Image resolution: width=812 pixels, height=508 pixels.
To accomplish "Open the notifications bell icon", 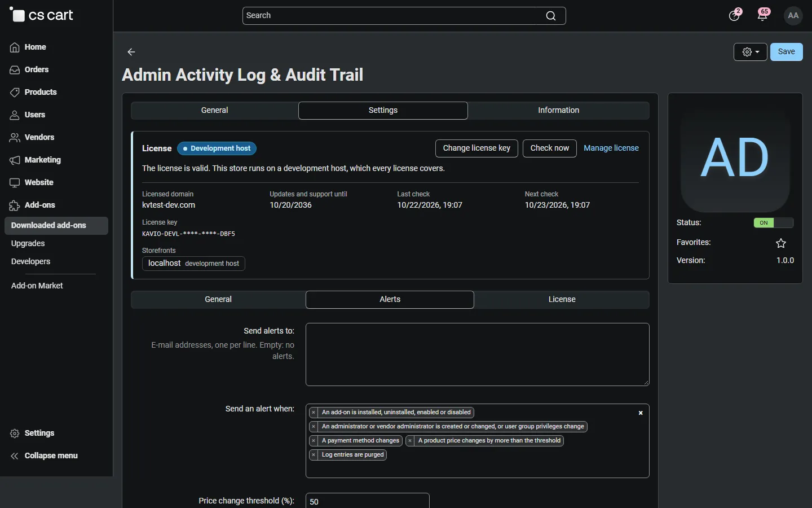I will (763, 15).
